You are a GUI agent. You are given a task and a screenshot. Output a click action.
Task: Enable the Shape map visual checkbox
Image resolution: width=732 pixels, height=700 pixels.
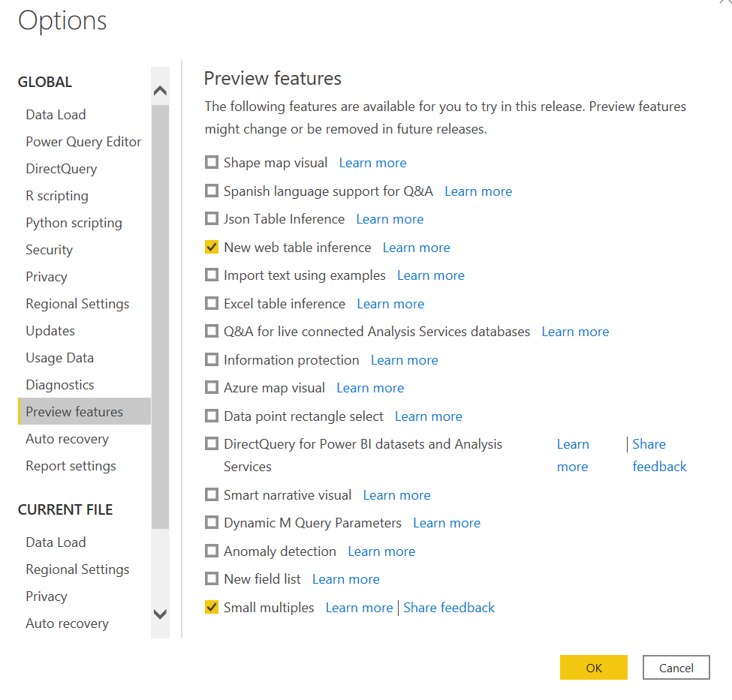[x=212, y=162]
